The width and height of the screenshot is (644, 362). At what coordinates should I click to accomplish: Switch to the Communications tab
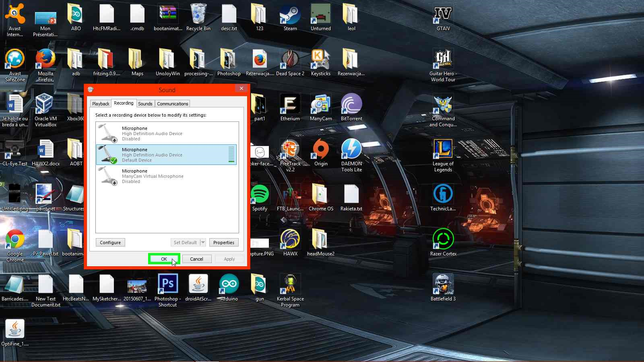173,104
